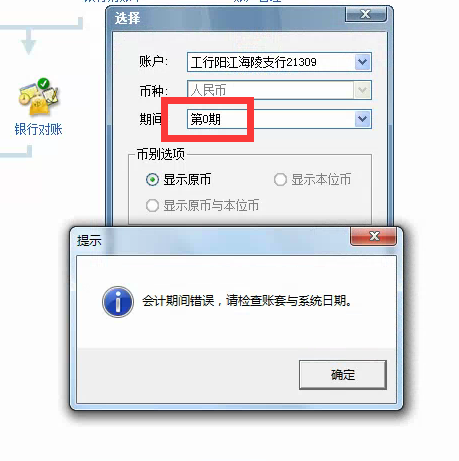
Task: Choose the 显示本位币 radio option
Action: click(280, 180)
